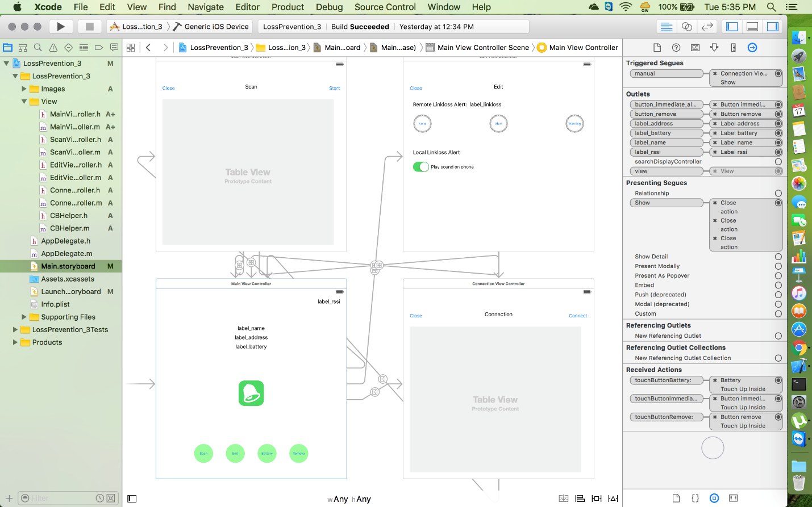Open the Debug menu

(x=330, y=7)
